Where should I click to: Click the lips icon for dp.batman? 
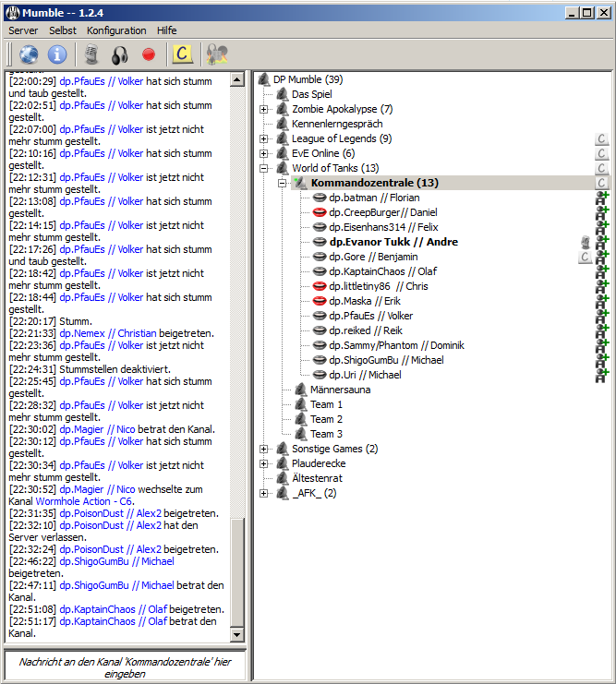pos(320,198)
